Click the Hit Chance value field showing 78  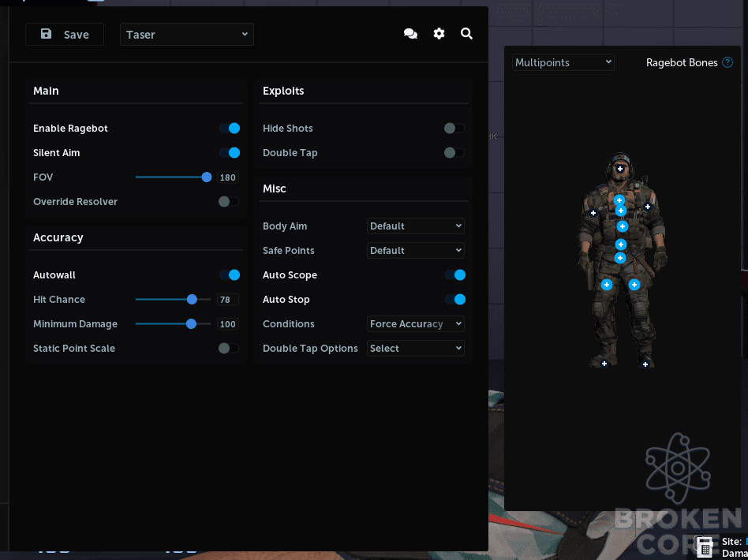click(x=228, y=300)
